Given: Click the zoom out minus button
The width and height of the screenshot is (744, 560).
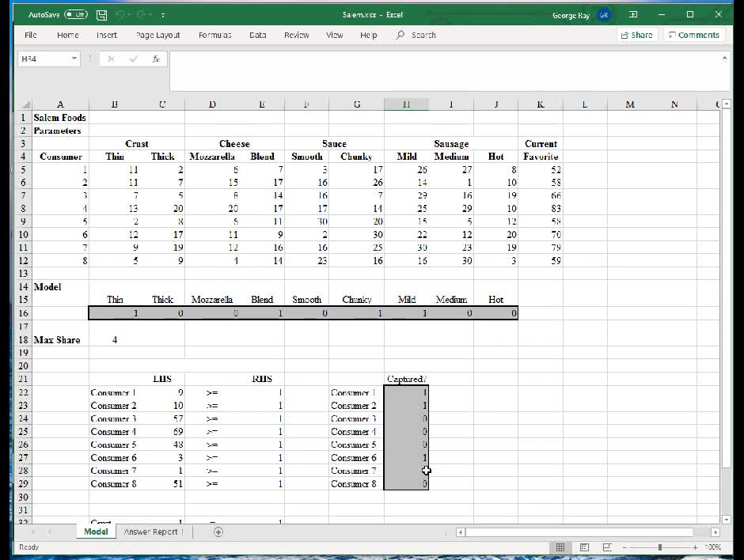Looking at the screenshot, I should coord(624,547).
